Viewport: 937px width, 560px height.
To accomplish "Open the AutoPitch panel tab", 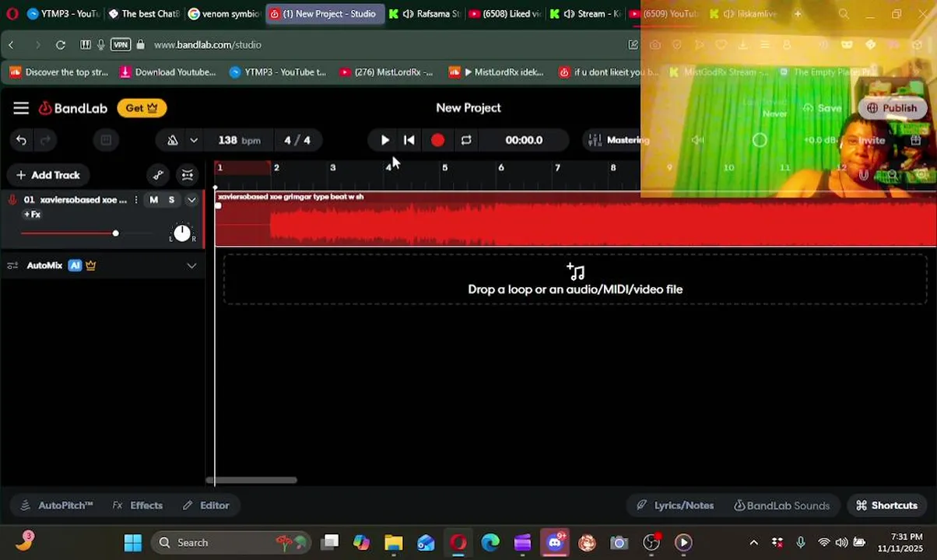I will point(57,506).
